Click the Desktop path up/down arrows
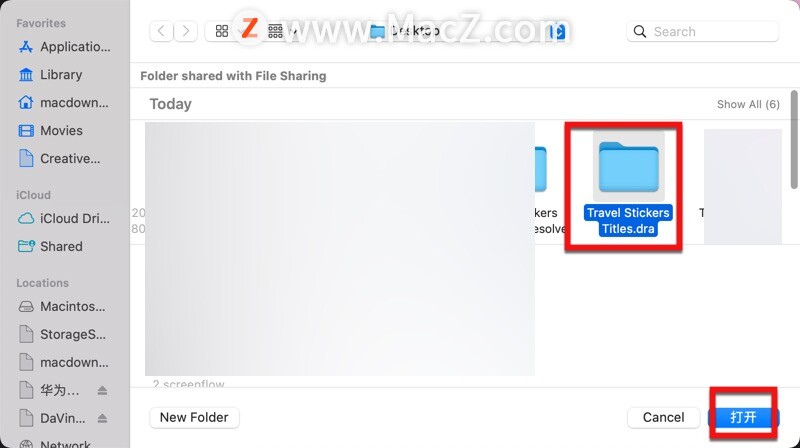The image size is (800, 448). 557,32
